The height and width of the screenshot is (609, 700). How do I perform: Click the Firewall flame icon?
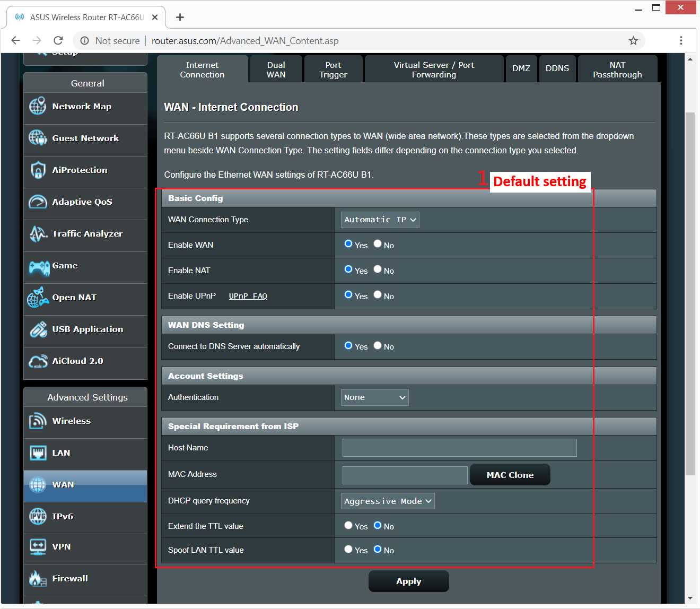tap(38, 578)
